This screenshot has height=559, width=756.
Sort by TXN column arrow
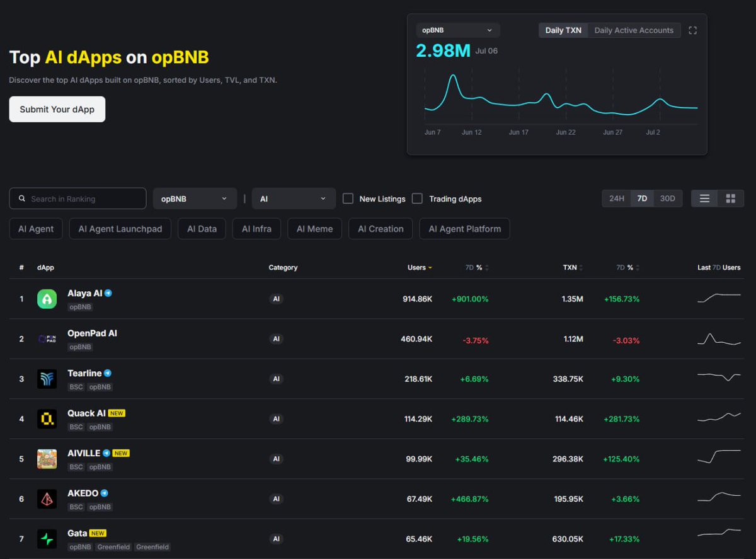pos(580,268)
